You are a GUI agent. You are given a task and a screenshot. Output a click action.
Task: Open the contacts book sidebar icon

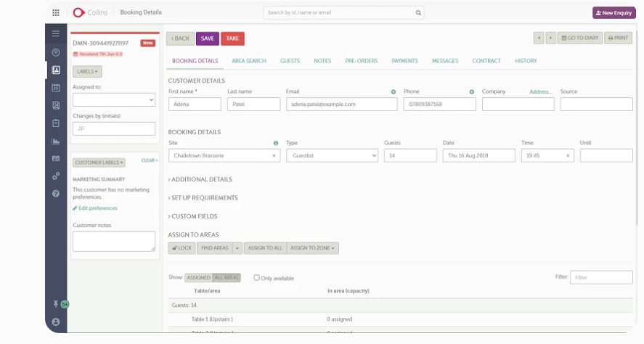coord(56,70)
